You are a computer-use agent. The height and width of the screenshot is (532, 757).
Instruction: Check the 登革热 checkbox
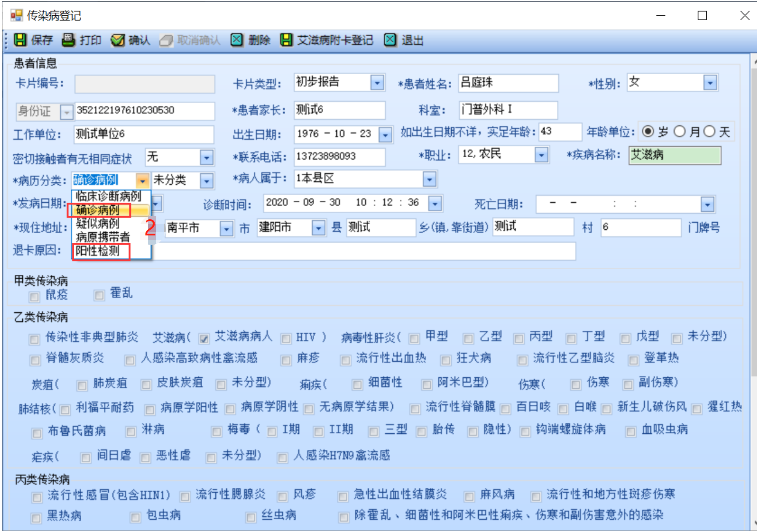pyautogui.click(x=633, y=360)
